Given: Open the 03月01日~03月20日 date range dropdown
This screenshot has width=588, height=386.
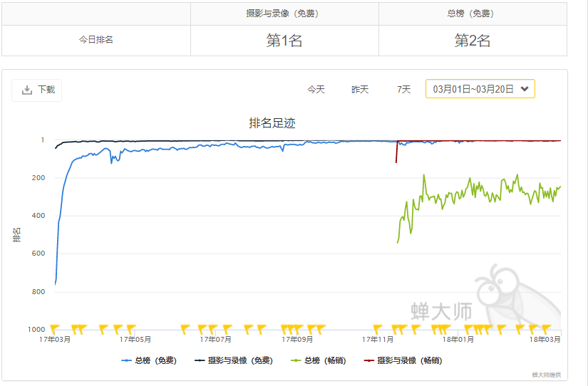Looking at the screenshot, I should [x=480, y=89].
